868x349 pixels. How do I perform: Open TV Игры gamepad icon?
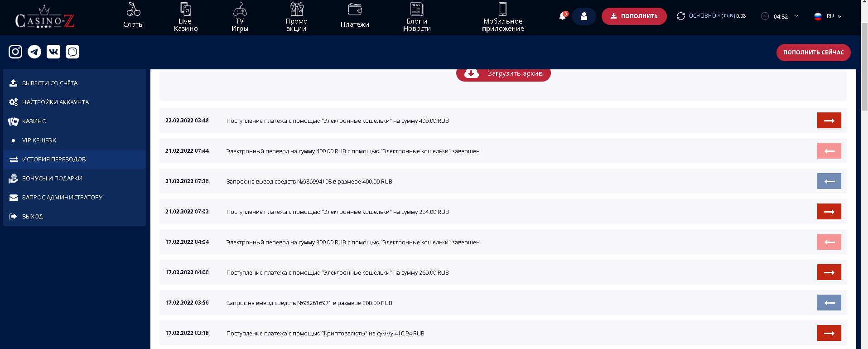tap(240, 10)
